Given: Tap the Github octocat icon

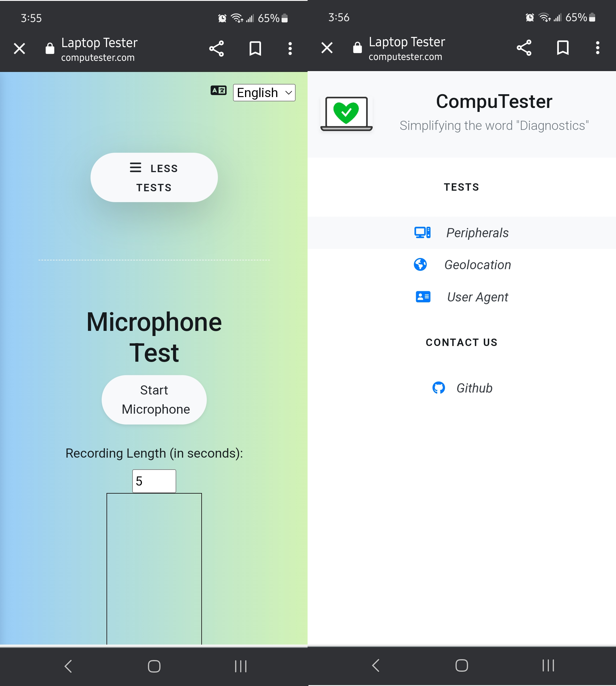Looking at the screenshot, I should (438, 388).
